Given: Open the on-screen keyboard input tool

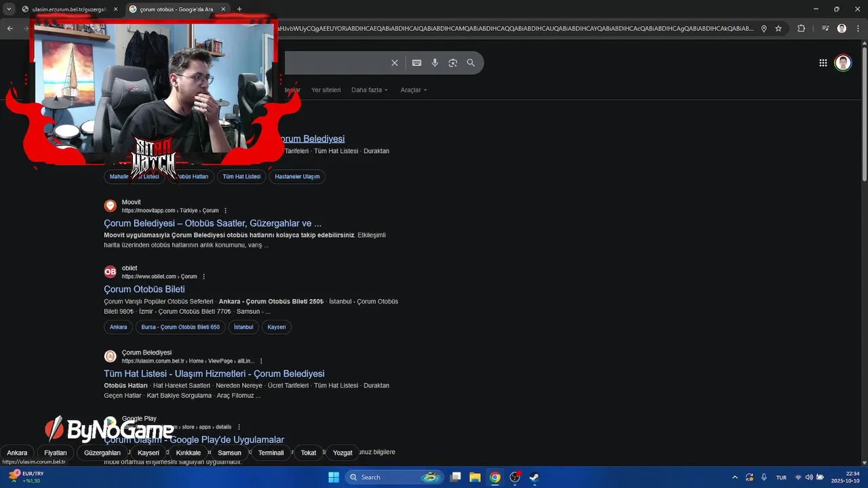Looking at the screenshot, I should pyautogui.click(x=417, y=63).
